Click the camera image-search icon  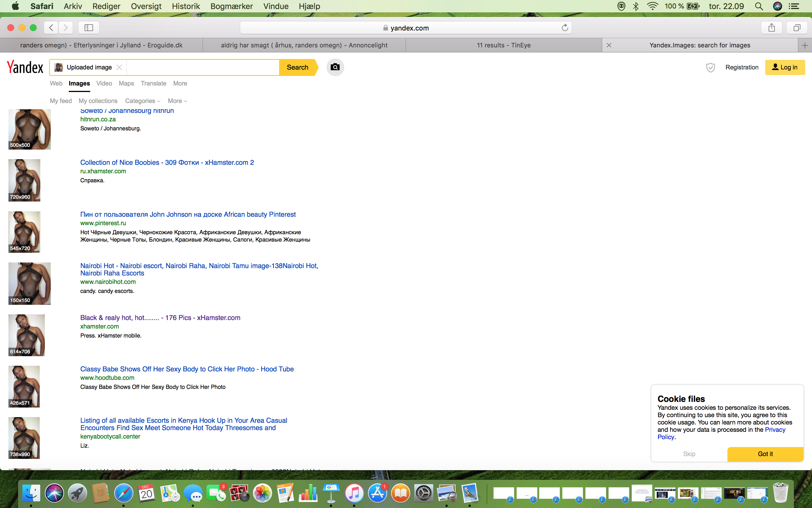335,67
